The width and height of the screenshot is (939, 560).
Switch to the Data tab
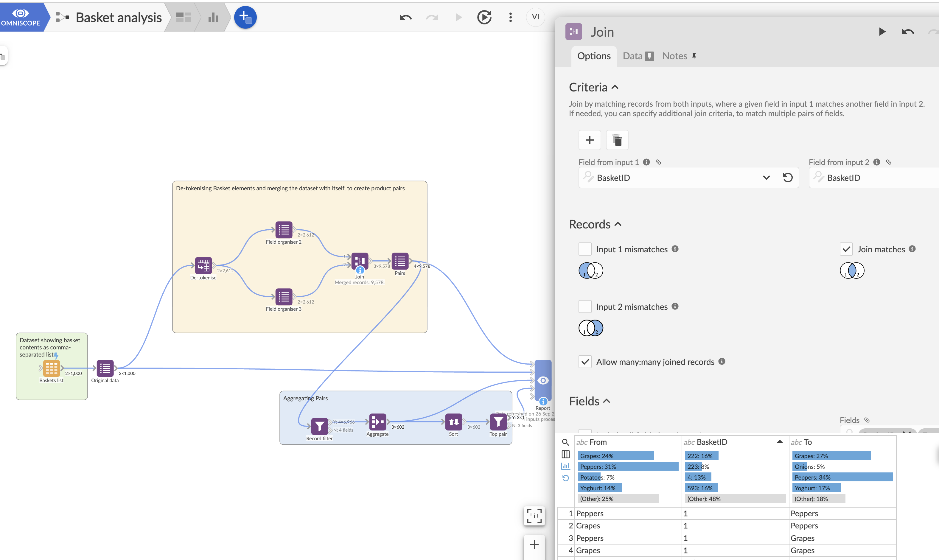point(632,56)
